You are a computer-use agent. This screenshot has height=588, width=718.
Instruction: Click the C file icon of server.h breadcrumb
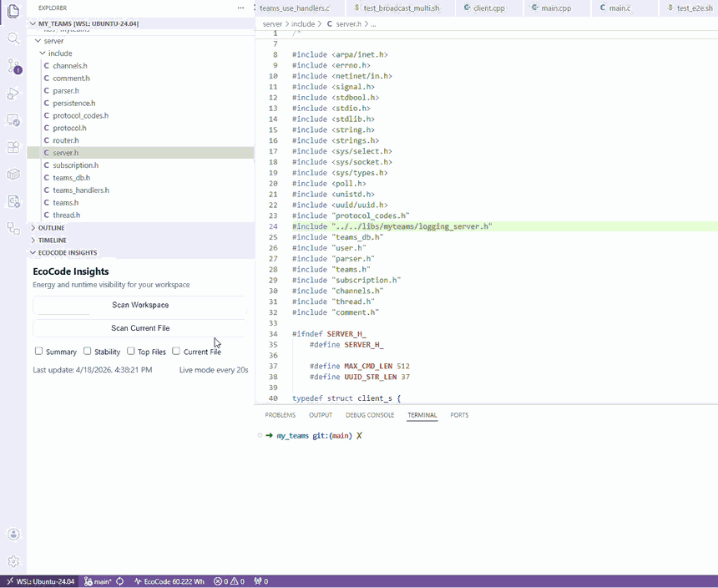point(330,24)
